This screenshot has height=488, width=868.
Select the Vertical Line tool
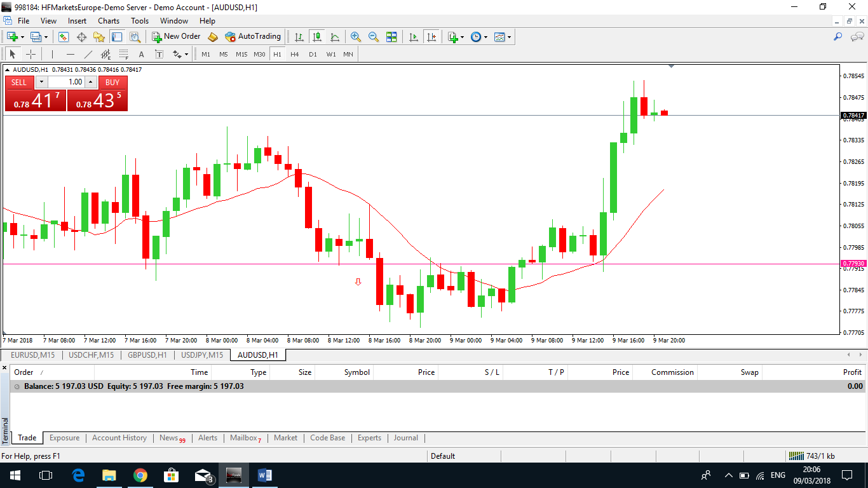click(x=52, y=54)
